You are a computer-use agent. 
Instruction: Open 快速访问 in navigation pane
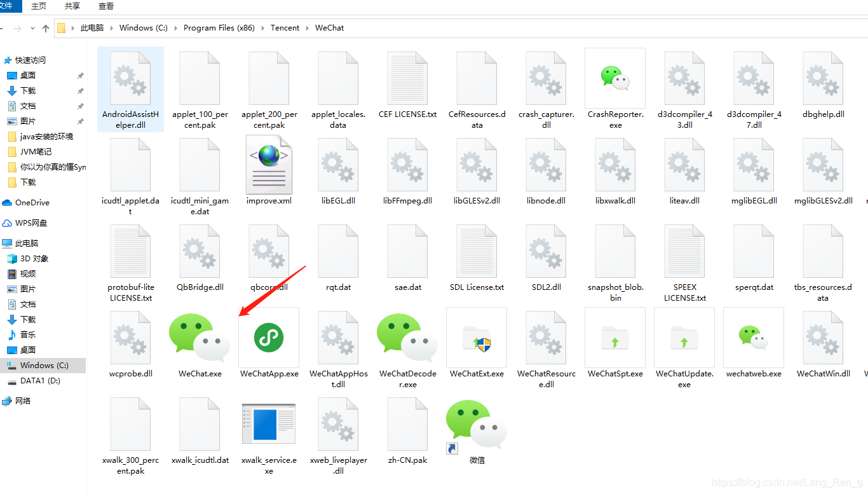[30, 60]
